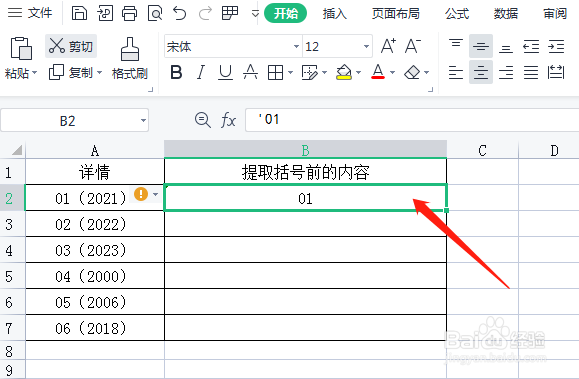Image resolution: width=579 pixels, height=379 pixels.
Task: Open the font size 12 dropdown
Action: click(x=366, y=47)
